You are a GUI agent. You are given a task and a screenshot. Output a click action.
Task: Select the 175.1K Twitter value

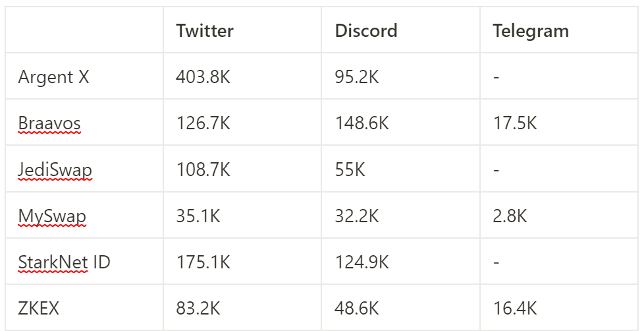pos(203,262)
